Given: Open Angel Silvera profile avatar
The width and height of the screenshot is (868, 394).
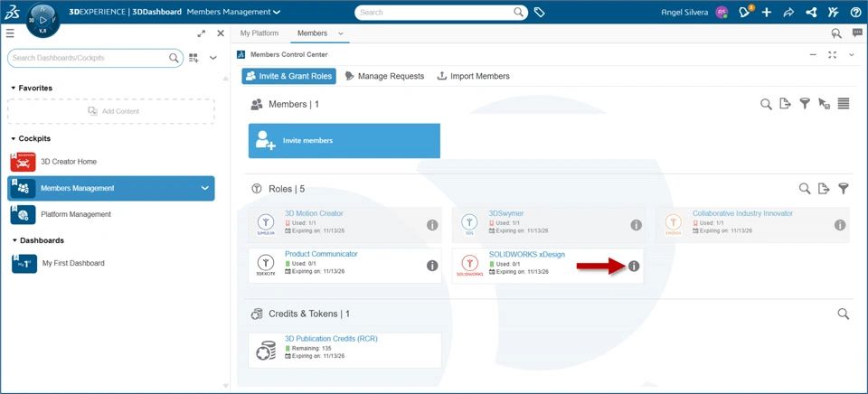Looking at the screenshot, I should pyautogui.click(x=721, y=12).
